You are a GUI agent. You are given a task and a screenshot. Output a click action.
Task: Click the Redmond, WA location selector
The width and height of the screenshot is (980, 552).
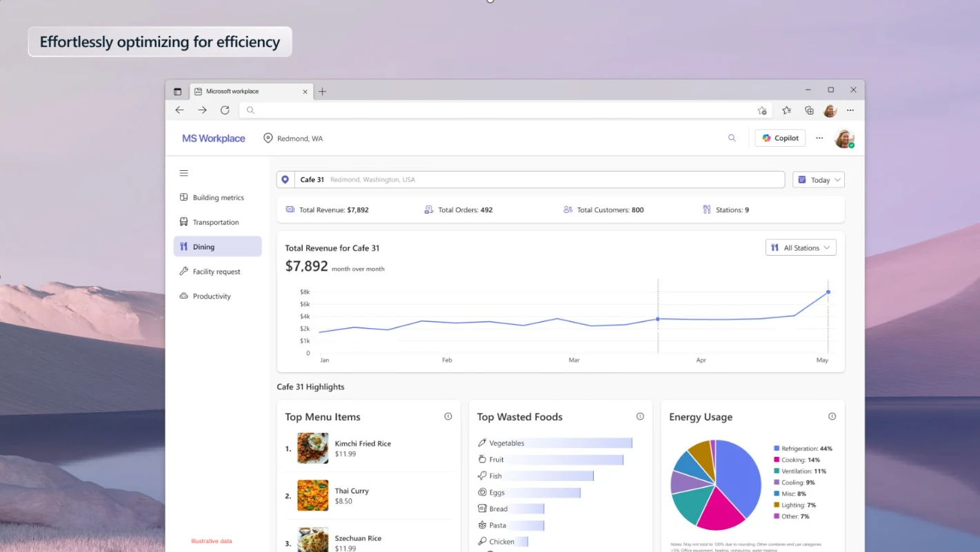click(293, 139)
